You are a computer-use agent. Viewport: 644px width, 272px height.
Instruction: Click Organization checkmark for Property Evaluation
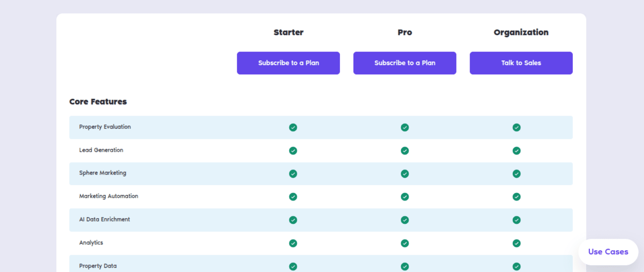[516, 128]
